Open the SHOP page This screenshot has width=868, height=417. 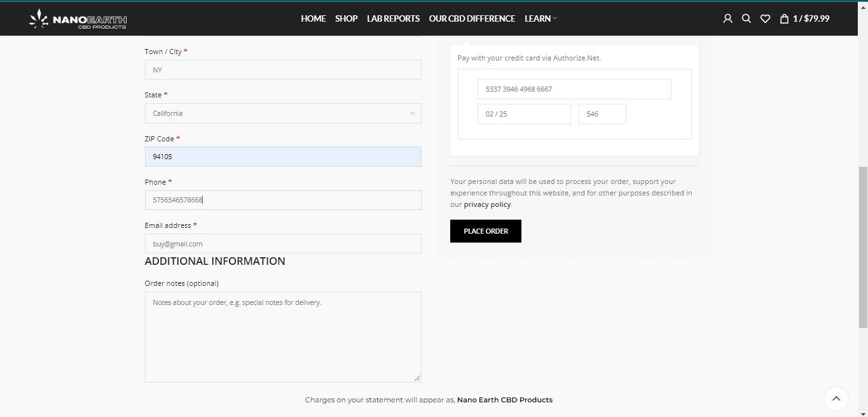346,18
